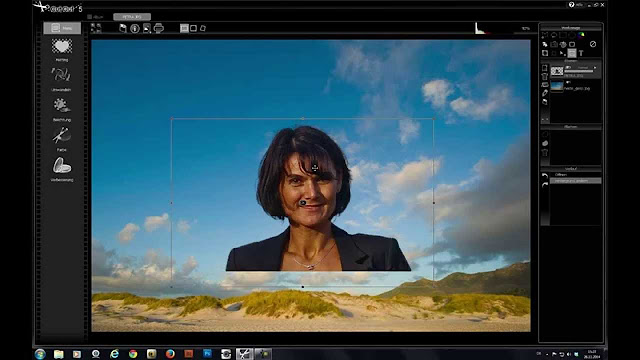Select the beach sky layer thumbnail
Viewport: 640px width, 360px height.
(x=557, y=87)
